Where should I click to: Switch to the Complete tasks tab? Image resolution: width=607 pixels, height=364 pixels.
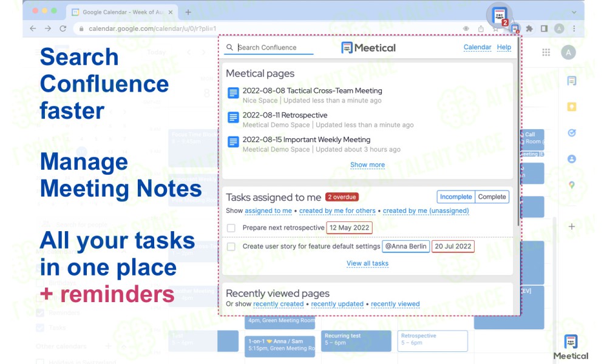coord(492,197)
